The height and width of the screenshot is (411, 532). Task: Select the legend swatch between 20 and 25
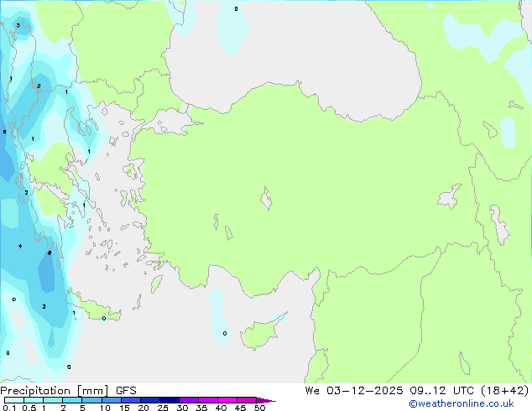tap(149, 400)
